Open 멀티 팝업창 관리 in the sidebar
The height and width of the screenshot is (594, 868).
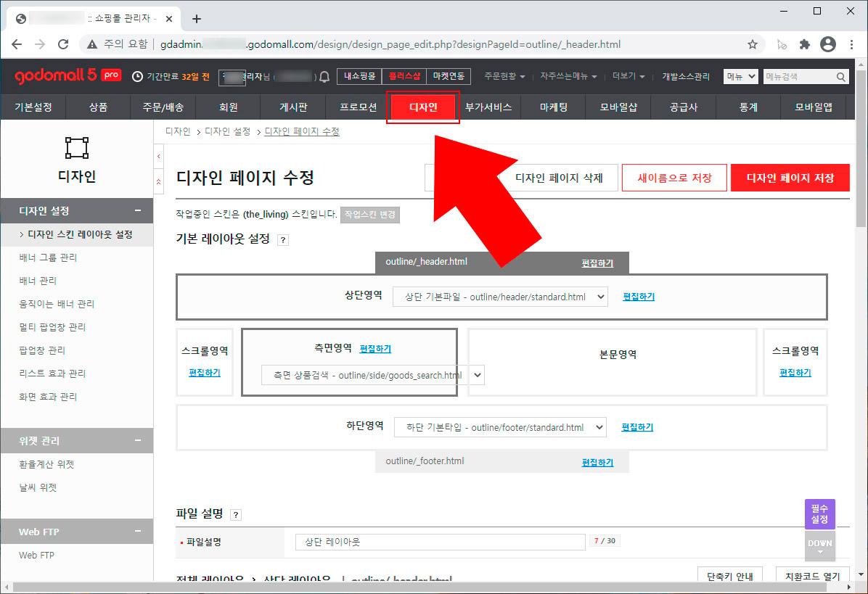click(52, 327)
